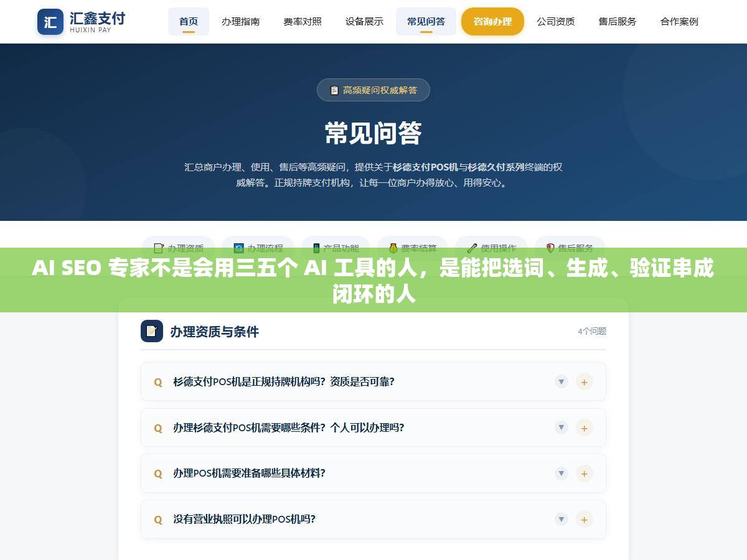Click the 办理资质与条件 section notepad icon
The image size is (747, 560).
[x=152, y=331]
